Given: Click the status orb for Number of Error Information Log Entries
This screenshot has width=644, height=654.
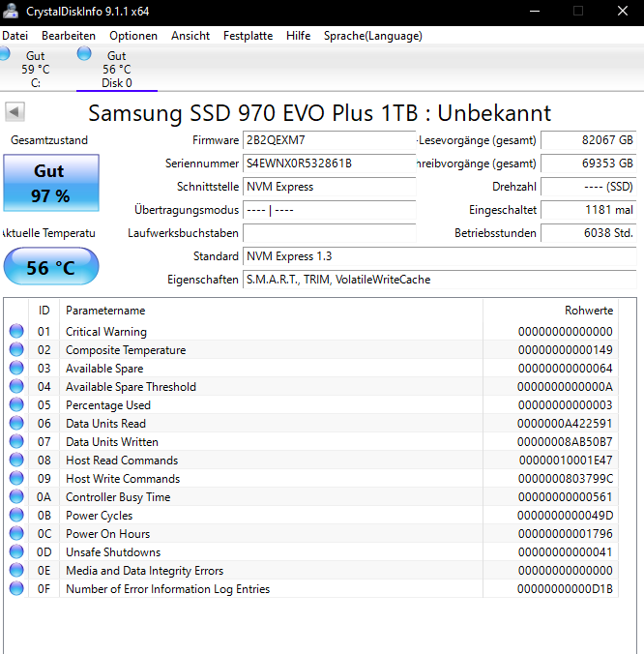Looking at the screenshot, I should [16, 588].
